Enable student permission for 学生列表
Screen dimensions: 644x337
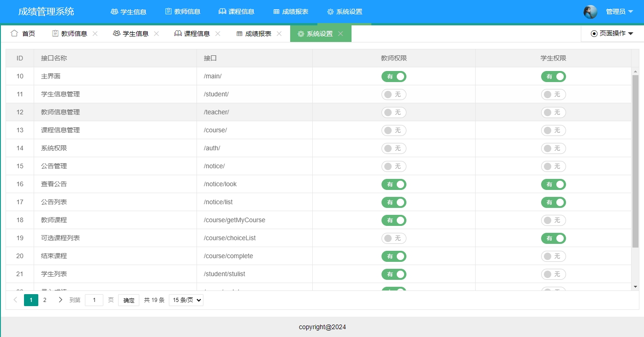point(554,274)
